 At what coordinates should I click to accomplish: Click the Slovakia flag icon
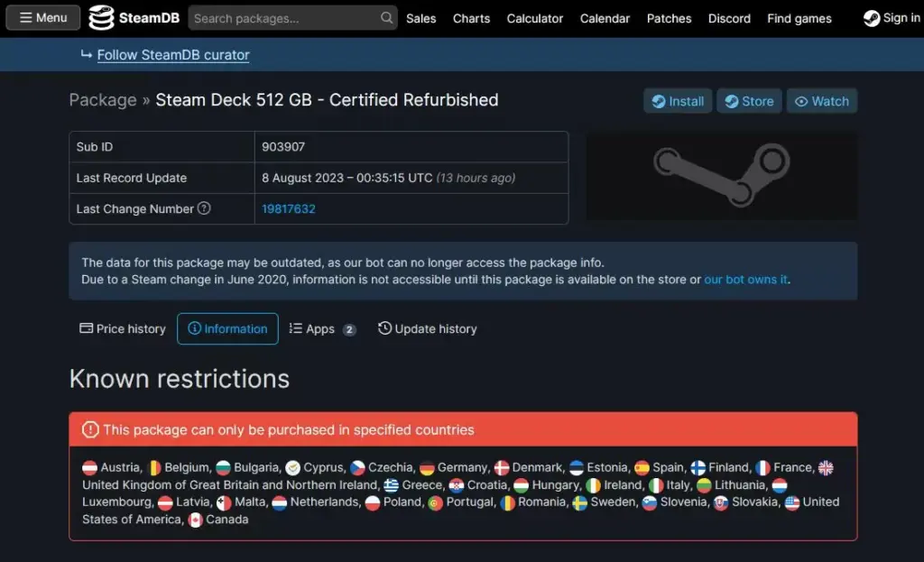click(x=721, y=503)
